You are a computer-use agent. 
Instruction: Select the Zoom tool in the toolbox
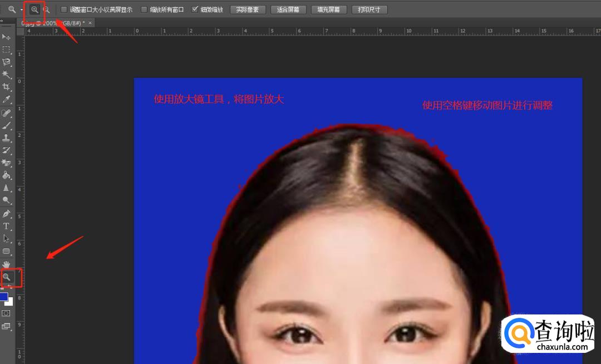tap(7, 277)
